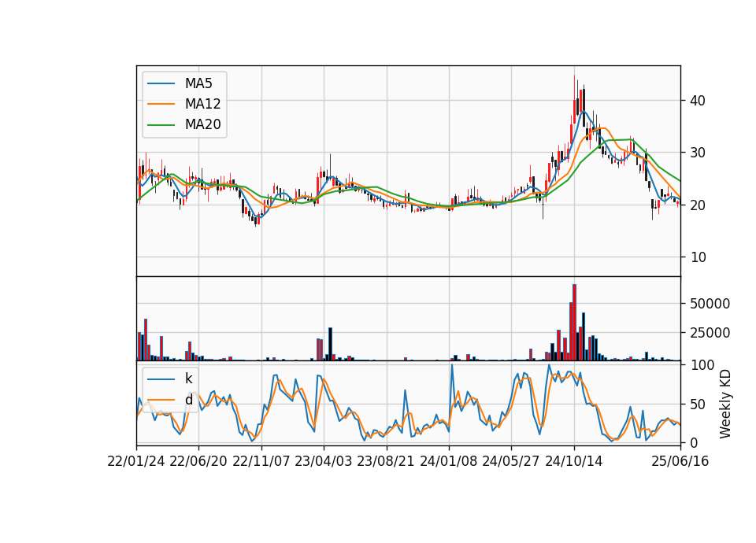756x543 pixels.
Task: Click the d legend label
Action: (x=188, y=400)
